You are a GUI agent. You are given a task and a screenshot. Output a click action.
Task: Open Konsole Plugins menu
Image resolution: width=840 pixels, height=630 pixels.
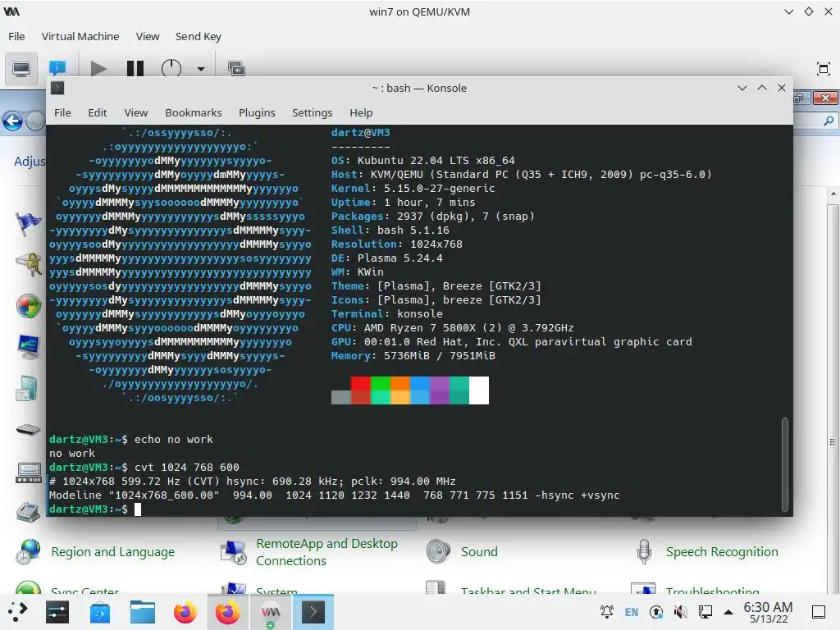[257, 112]
